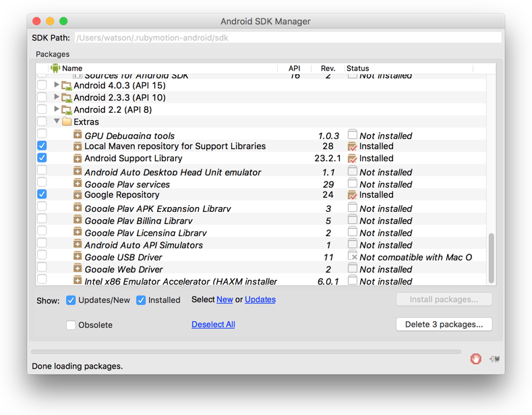Click the API column header
Viewport: 532px width, 415px height.
pyautogui.click(x=294, y=68)
